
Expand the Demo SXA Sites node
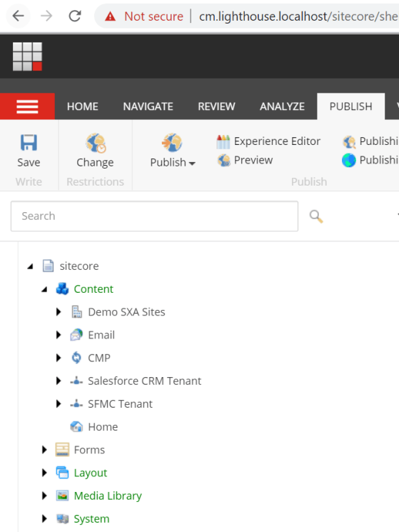[x=59, y=312]
